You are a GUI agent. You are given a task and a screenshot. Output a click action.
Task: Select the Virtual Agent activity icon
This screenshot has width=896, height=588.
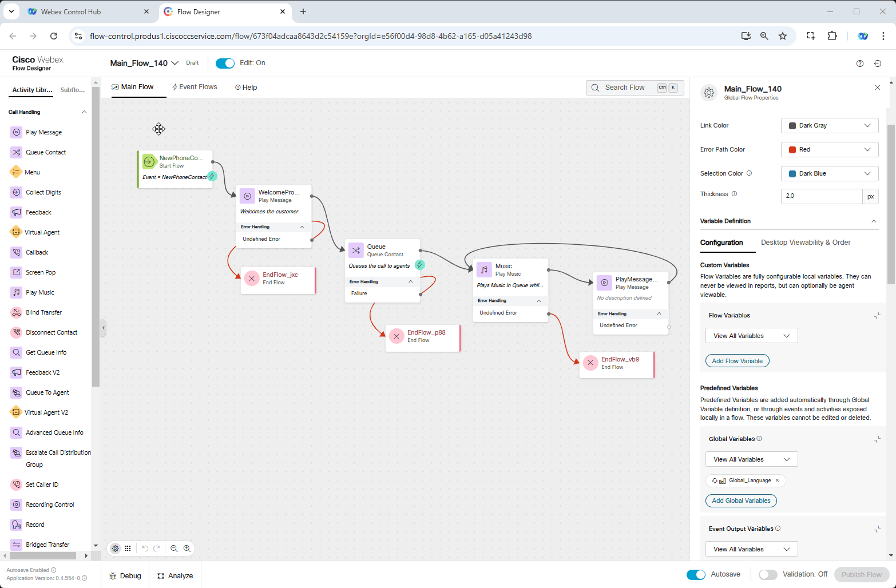[x=16, y=232]
